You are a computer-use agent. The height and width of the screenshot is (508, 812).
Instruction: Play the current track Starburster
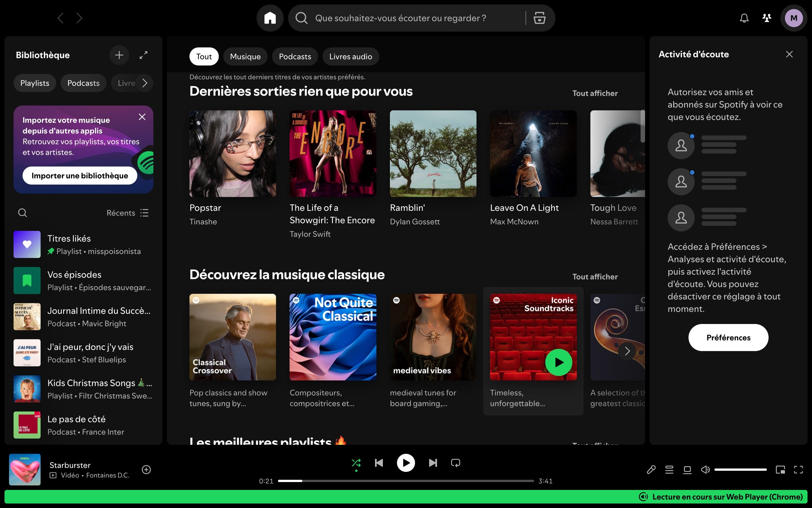coord(406,463)
